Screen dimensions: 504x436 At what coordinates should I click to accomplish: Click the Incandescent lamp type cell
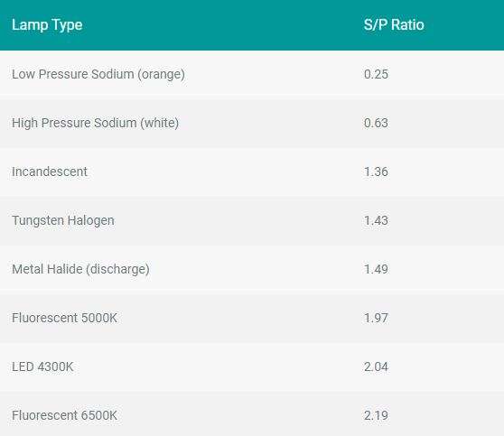tap(50, 172)
